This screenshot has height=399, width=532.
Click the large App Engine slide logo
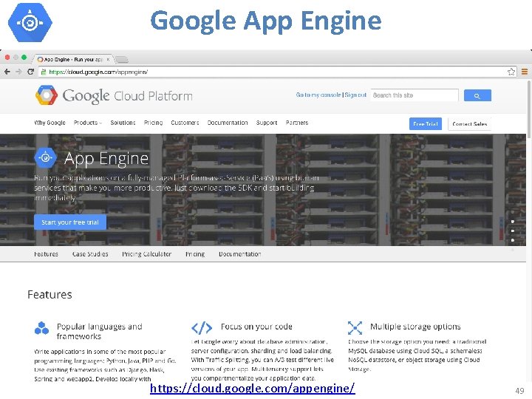(30, 22)
